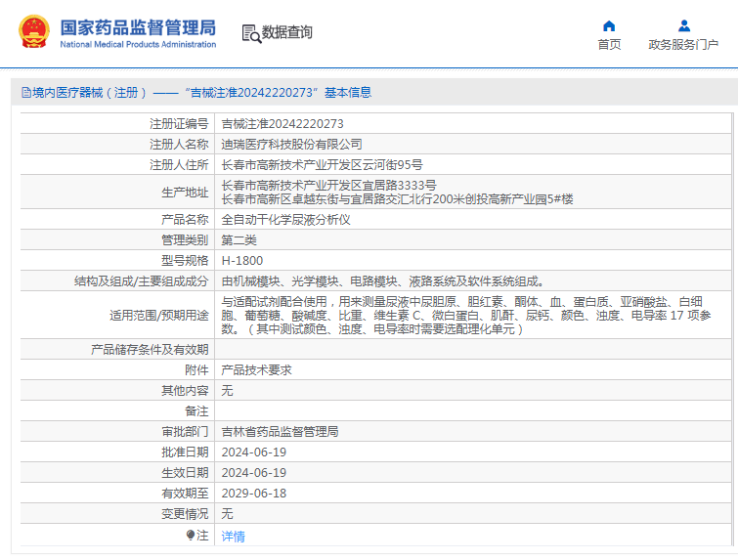Select management class 第二类
This screenshot has width=738, height=560.
[239, 240]
